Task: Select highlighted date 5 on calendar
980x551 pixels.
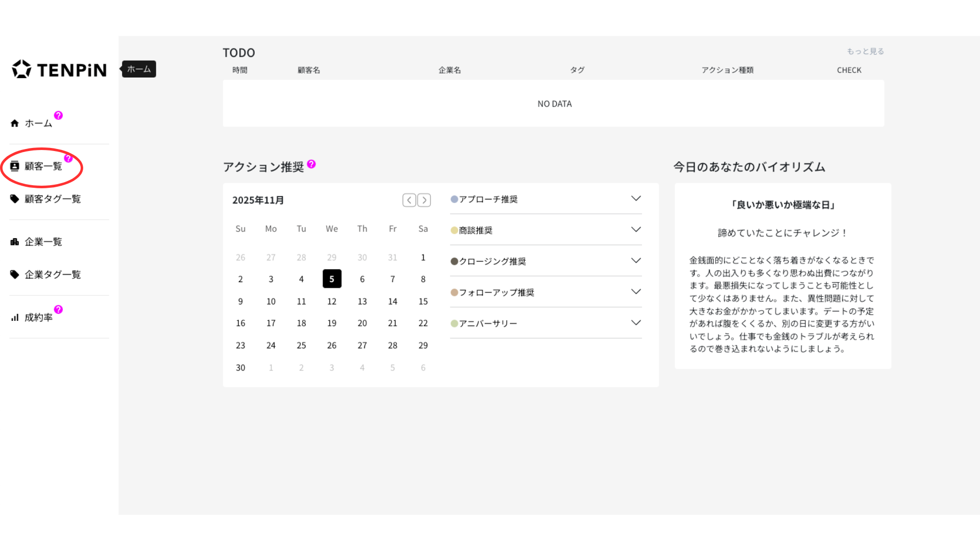Action: point(332,279)
